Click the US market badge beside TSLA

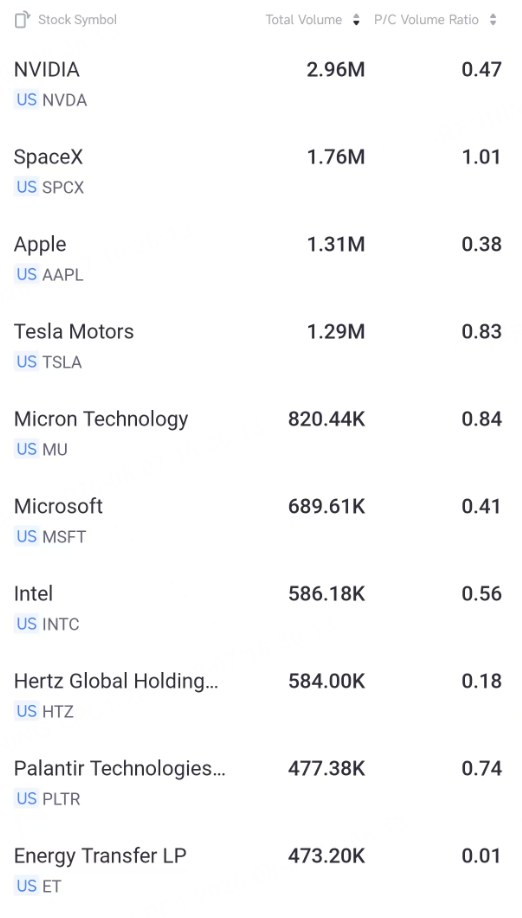pos(27,362)
